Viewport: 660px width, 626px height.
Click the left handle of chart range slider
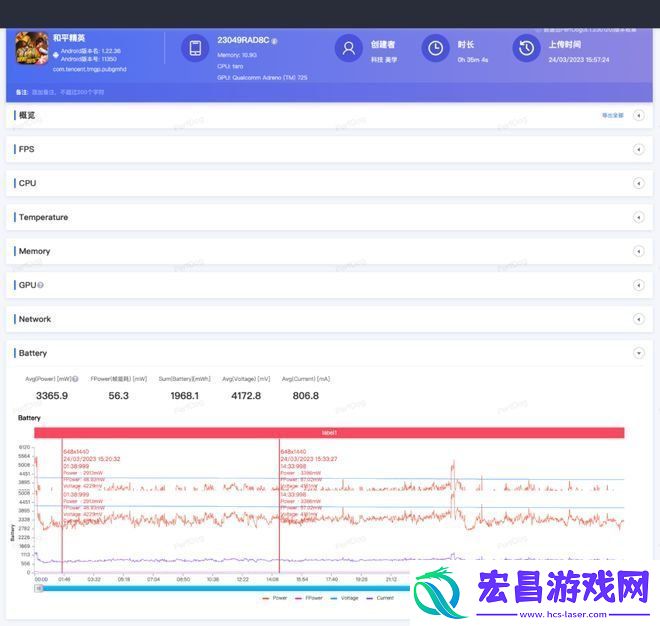click(x=38, y=589)
